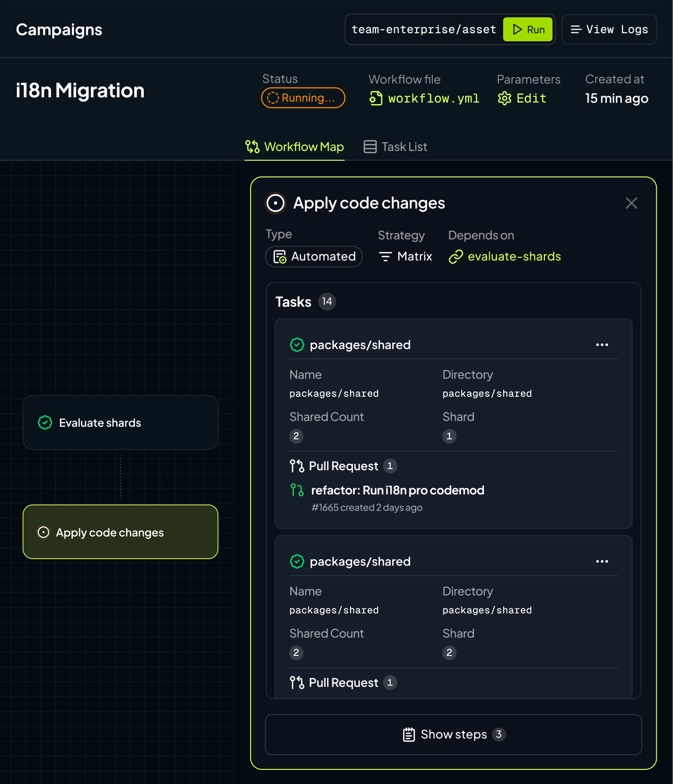Click the Pull Request icon in first task

[297, 466]
